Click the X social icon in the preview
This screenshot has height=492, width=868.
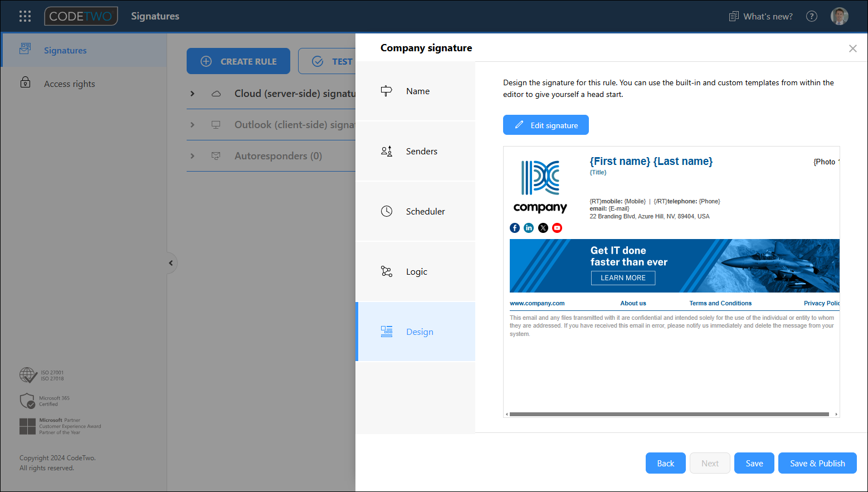click(543, 227)
